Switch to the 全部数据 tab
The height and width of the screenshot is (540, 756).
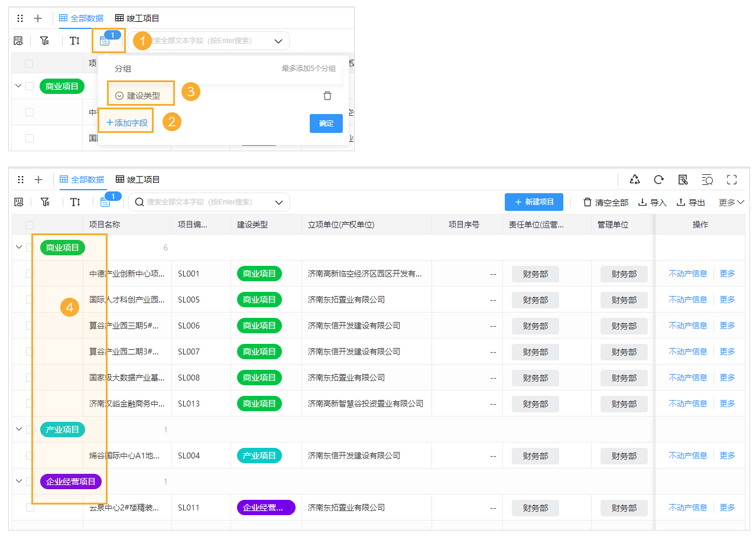tap(88, 179)
